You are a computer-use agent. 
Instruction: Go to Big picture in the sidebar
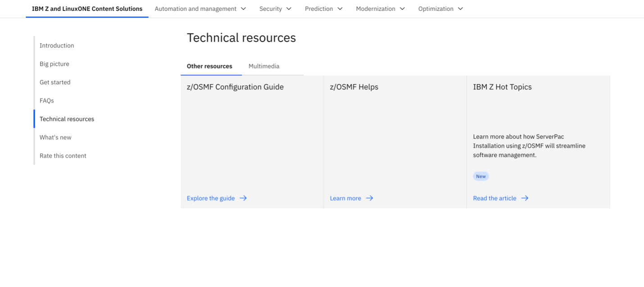coord(54,64)
